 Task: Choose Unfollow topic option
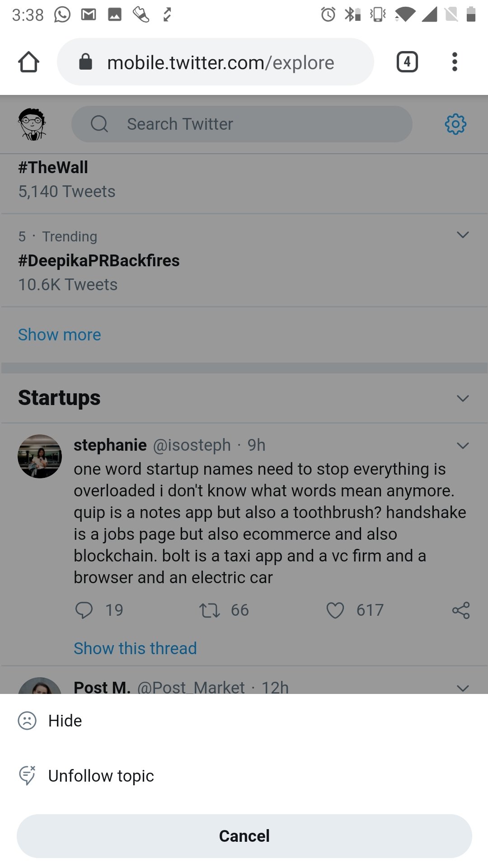pyautogui.click(x=244, y=776)
